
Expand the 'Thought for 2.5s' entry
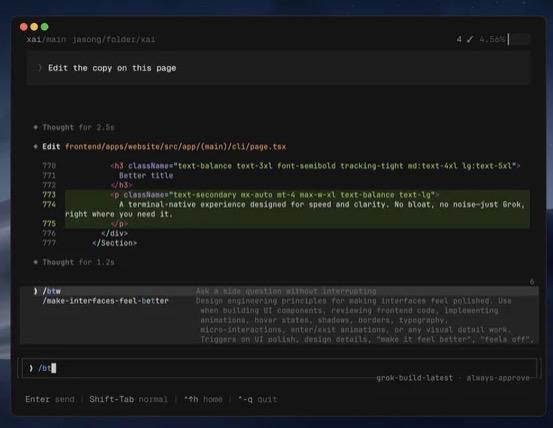point(78,127)
